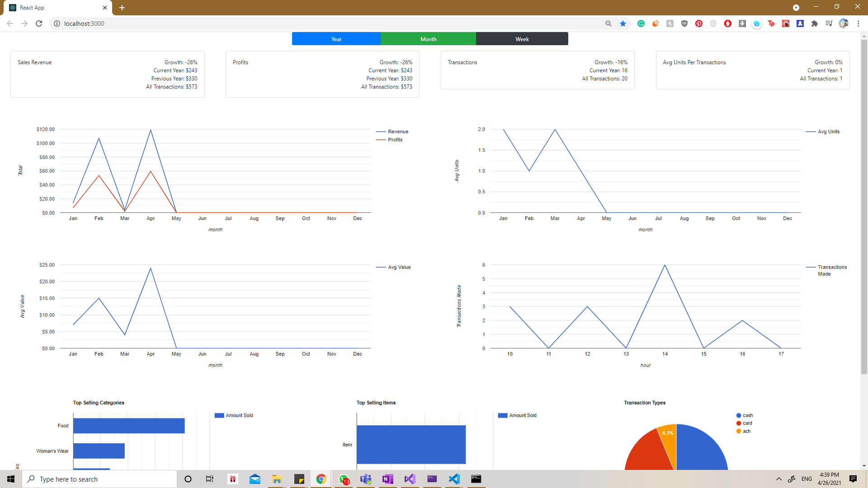Toggle 'cash' in the Transaction Types legend
This screenshot has width=868, height=488.
point(746,415)
